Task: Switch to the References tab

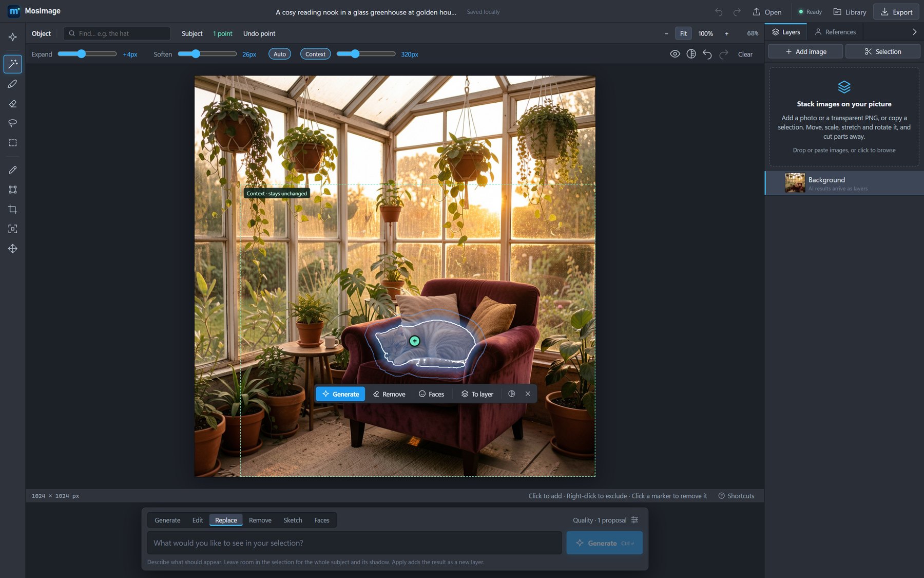Action: click(835, 32)
